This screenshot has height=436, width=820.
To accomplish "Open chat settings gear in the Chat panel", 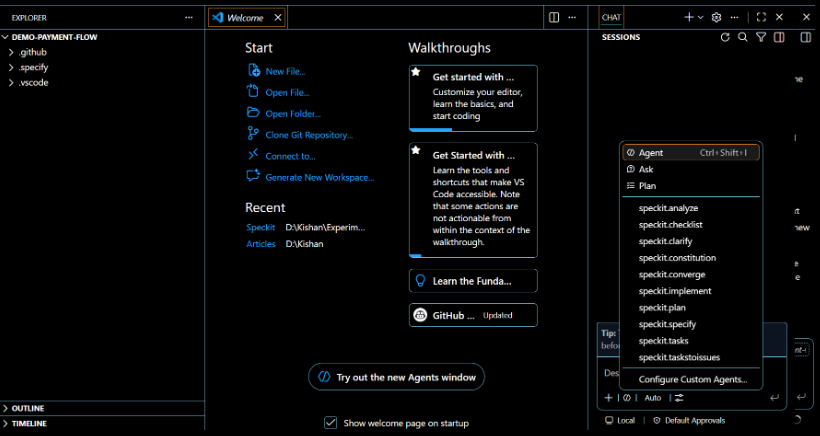I will tap(716, 17).
